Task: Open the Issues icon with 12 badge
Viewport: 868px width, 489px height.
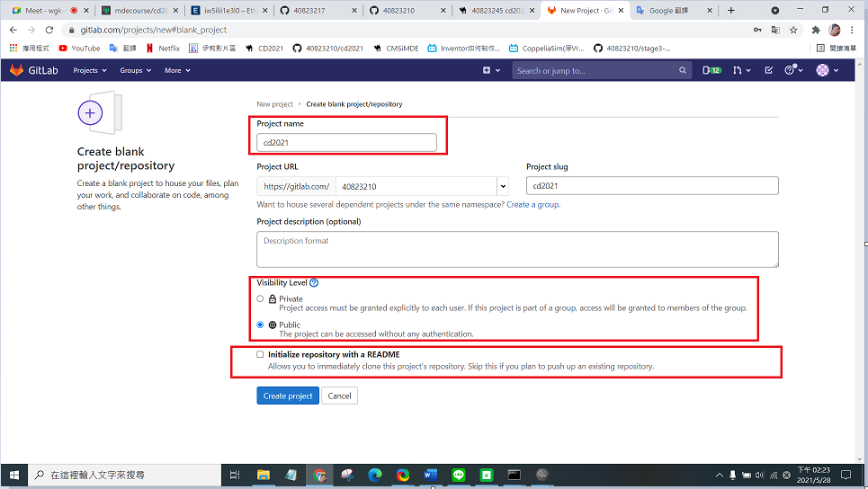Action: point(711,70)
